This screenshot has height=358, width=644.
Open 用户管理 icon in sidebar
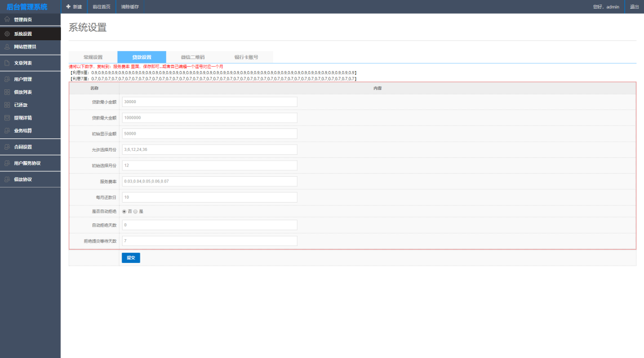(7, 79)
